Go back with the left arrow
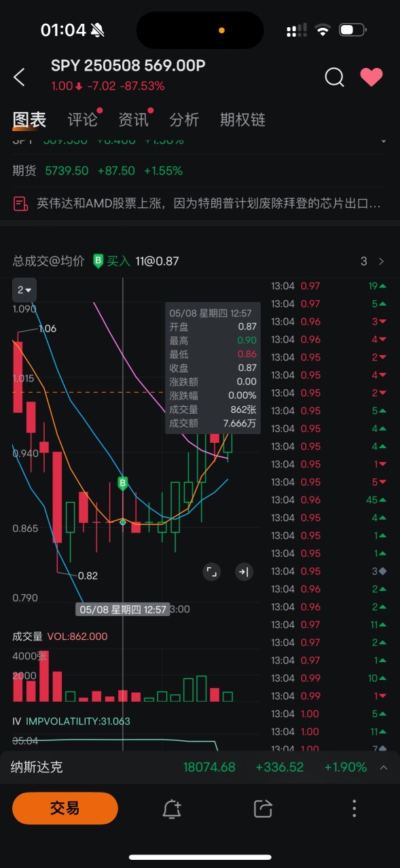Screen dimensions: 400x868 click(x=19, y=77)
